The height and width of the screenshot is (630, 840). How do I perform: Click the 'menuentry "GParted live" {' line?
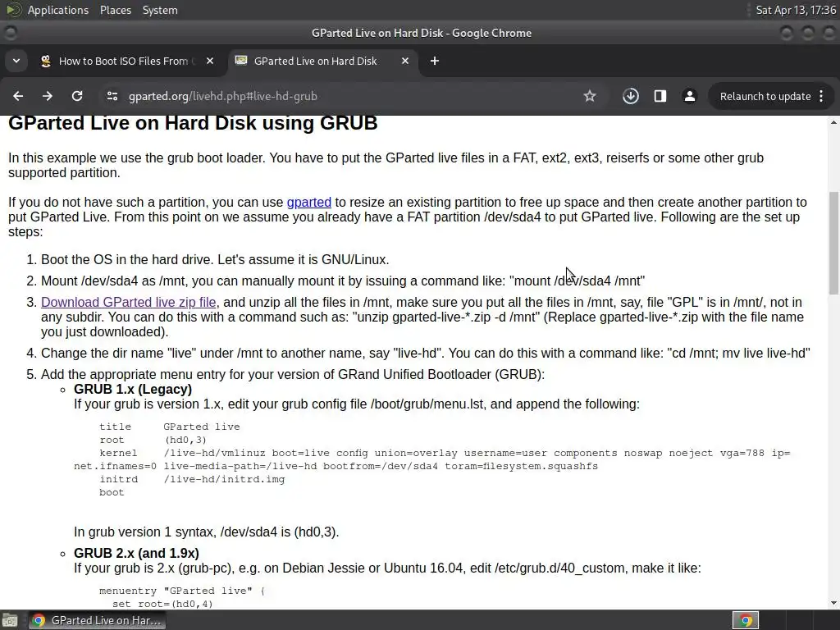tap(182, 591)
